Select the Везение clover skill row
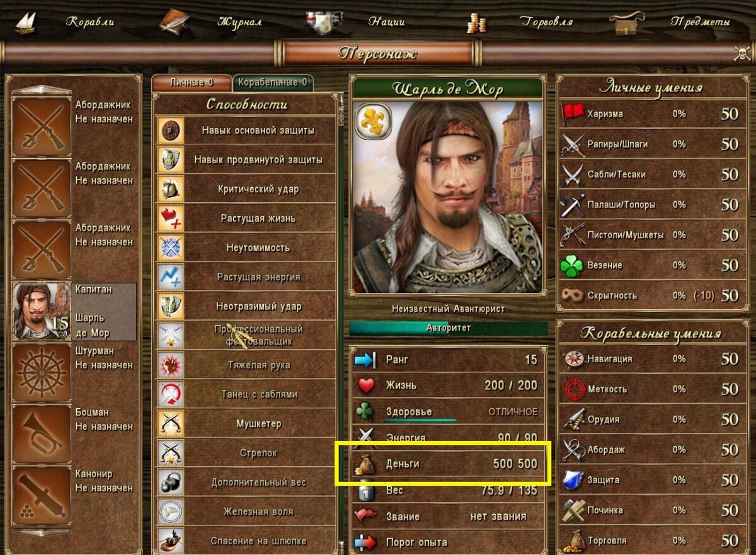This screenshot has height=555, width=756. click(x=650, y=265)
